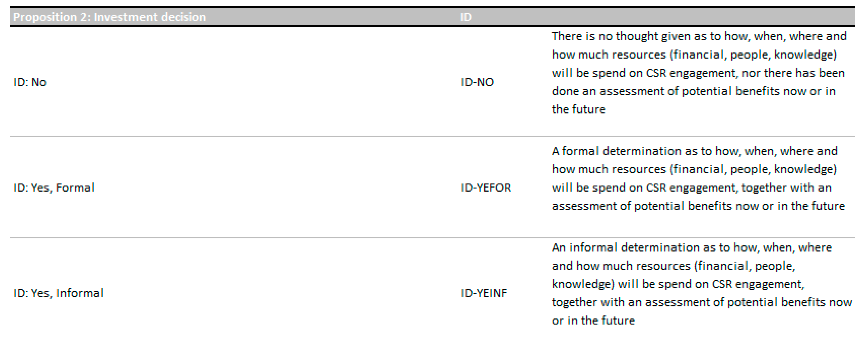This screenshot has width=868, height=340.
Task: Click the 'ID: Yes, Formal' cell
Action: (54, 187)
